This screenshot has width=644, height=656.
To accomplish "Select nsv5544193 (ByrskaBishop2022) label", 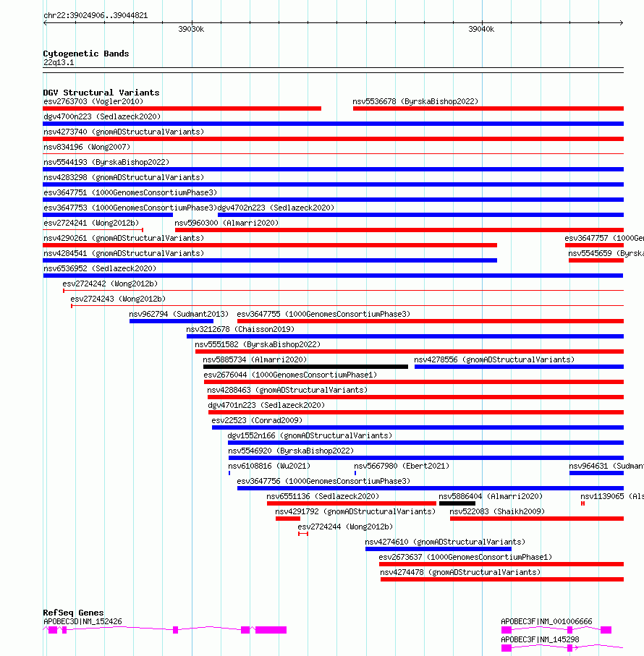I will tap(106, 162).
